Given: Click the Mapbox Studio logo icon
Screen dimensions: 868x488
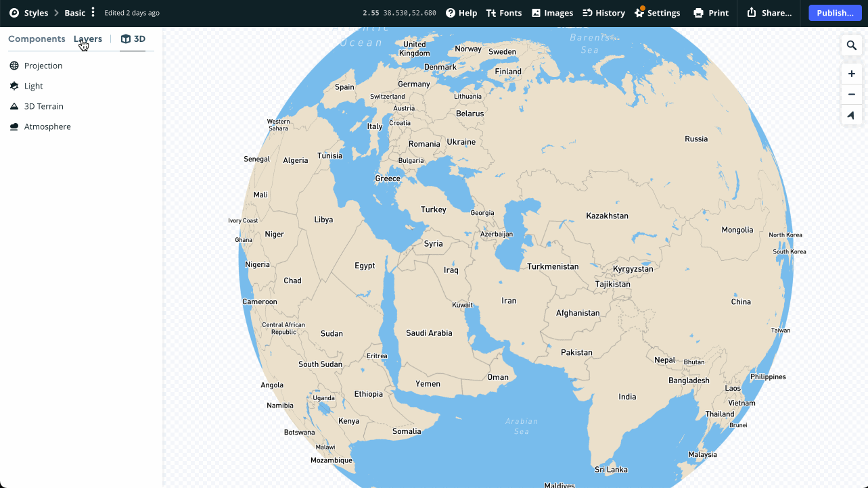Looking at the screenshot, I should [14, 13].
